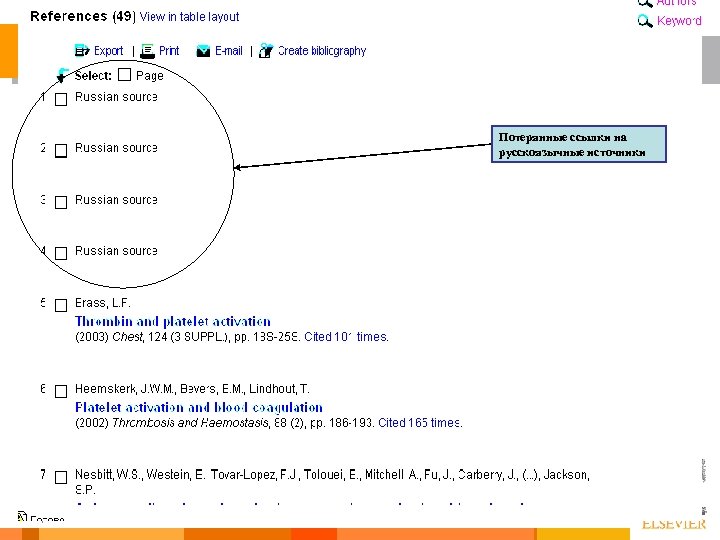Click the Export link text
This screenshot has width=720, height=540.
tap(108, 51)
